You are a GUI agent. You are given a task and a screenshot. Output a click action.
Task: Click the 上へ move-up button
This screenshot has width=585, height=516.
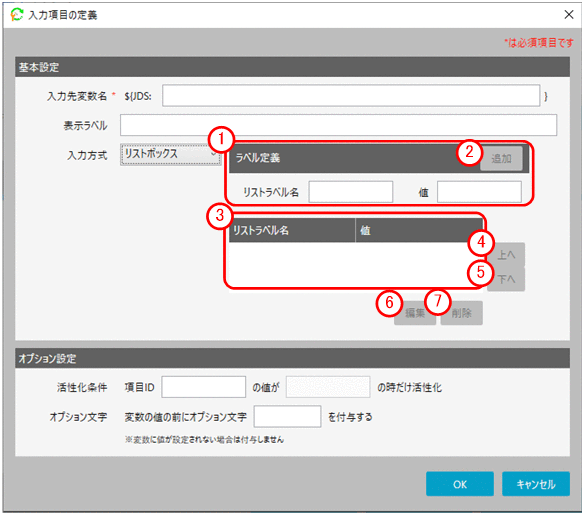pyautogui.click(x=506, y=255)
